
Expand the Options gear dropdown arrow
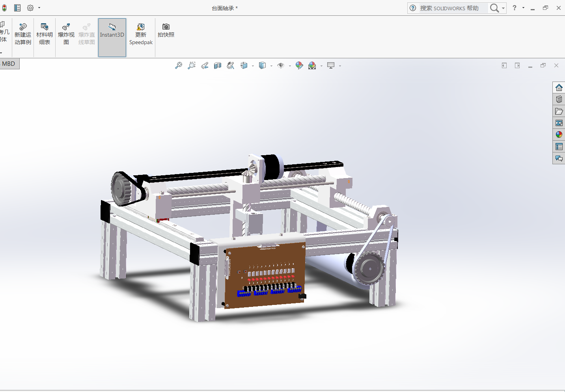(x=39, y=8)
